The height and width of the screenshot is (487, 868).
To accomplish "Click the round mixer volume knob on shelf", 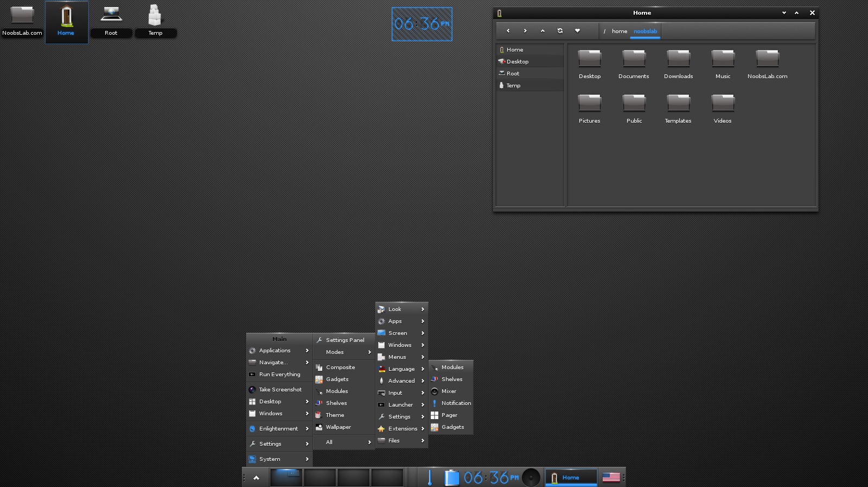I will [x=531, y=477].
